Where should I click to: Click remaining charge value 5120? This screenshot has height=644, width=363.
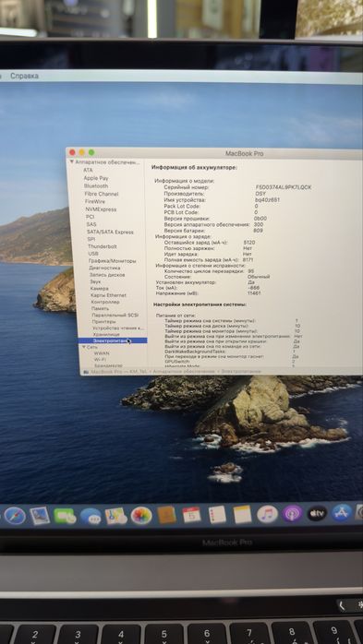coord(249,243)
